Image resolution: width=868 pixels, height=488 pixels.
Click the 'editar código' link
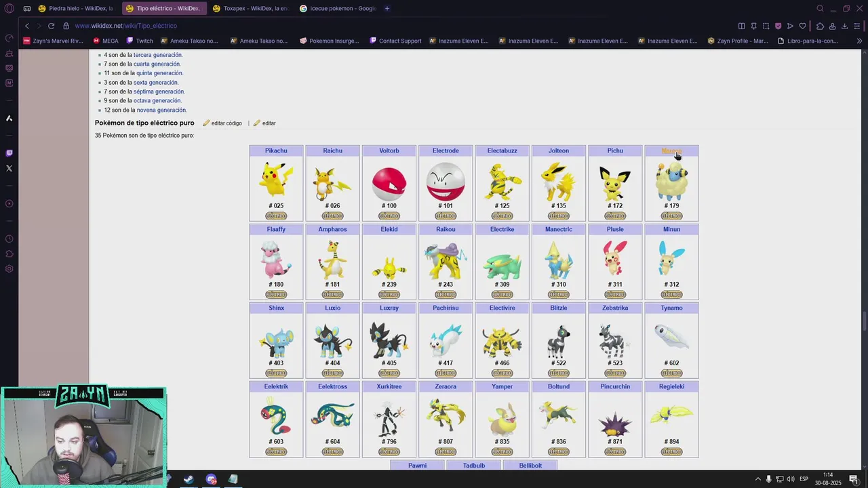pos(226,123)
